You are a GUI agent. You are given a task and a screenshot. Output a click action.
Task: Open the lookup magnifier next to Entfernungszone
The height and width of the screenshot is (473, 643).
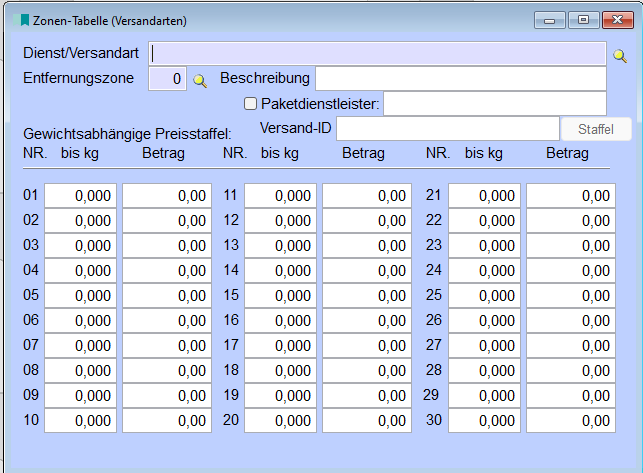coord(199,80)
